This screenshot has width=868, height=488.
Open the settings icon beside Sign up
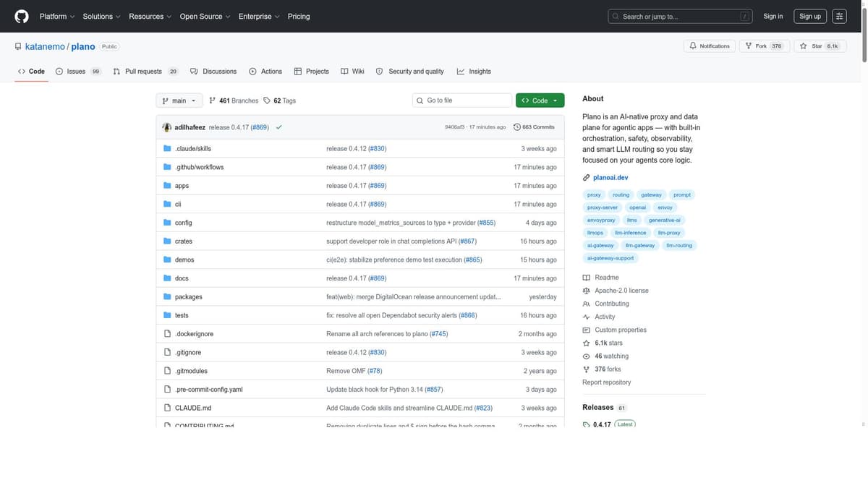point(839,16)
